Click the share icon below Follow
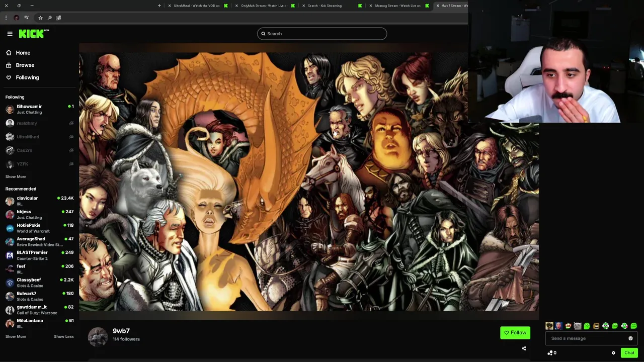Image resolution: width=644 pixels, height=362 pixels. point(524,348)
